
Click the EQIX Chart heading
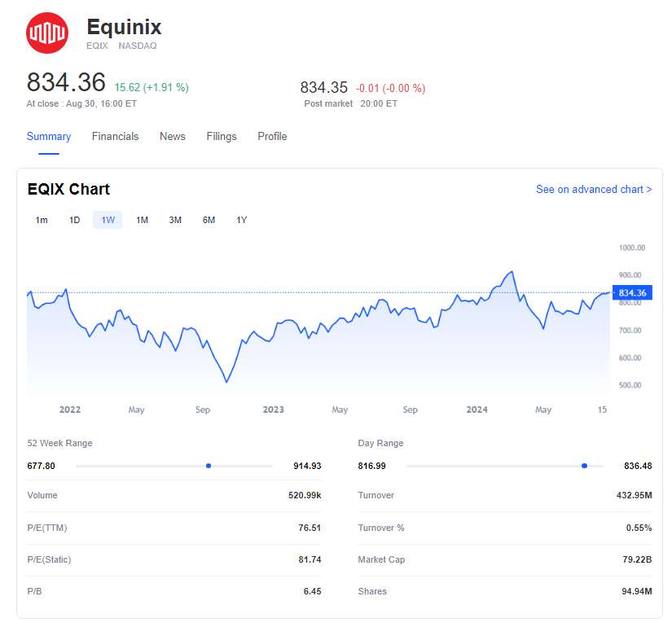coord(68,189)
